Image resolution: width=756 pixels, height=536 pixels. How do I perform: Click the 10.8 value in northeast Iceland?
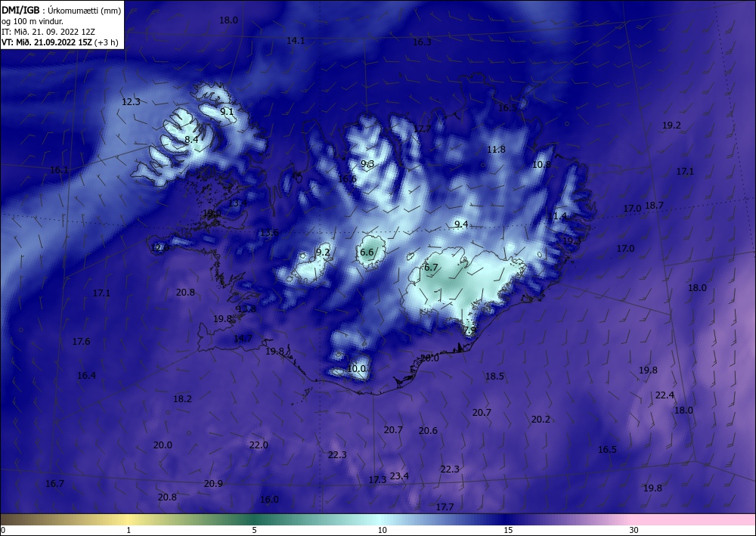click(541, 164)
